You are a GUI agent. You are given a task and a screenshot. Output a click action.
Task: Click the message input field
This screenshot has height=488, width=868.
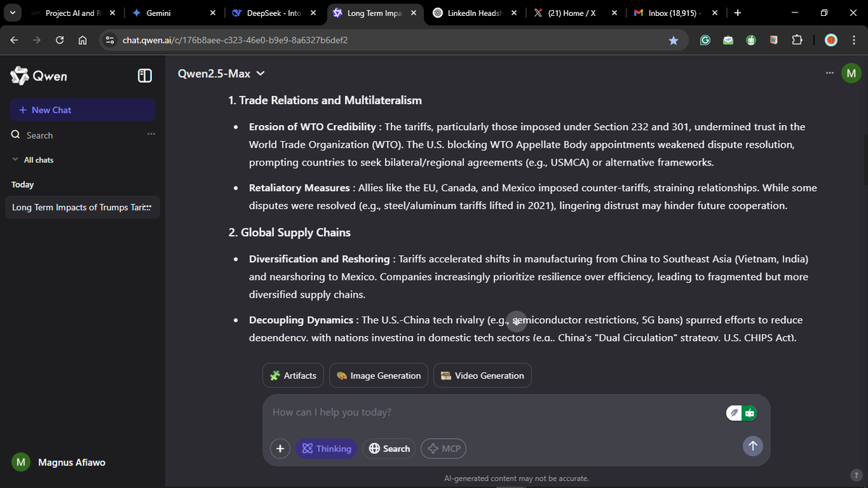tap(492, 412)
